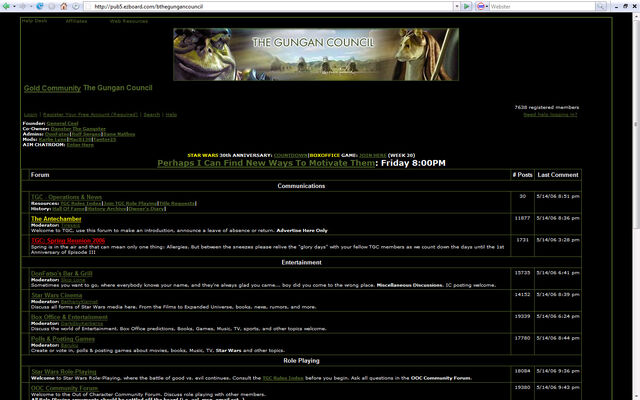Click the search engine logo icon
The width and height of the screenshot is (640, 400).
click(x=480, y=6)
